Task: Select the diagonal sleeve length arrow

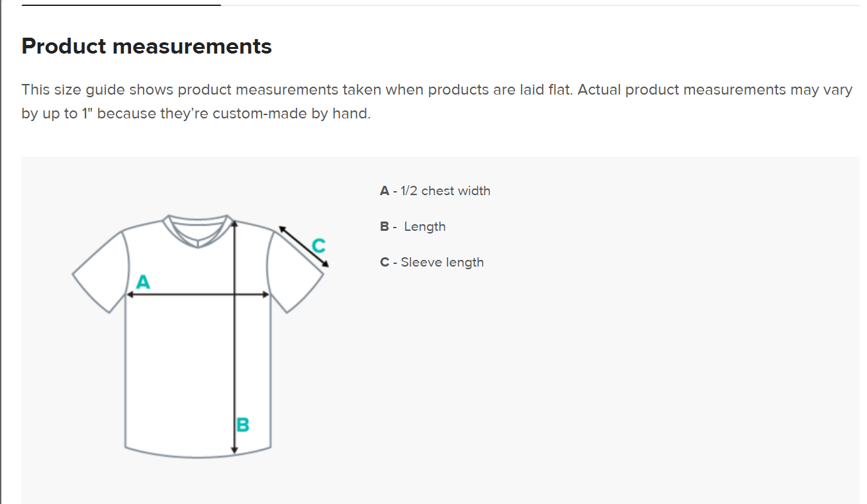Action: [304, 247]
